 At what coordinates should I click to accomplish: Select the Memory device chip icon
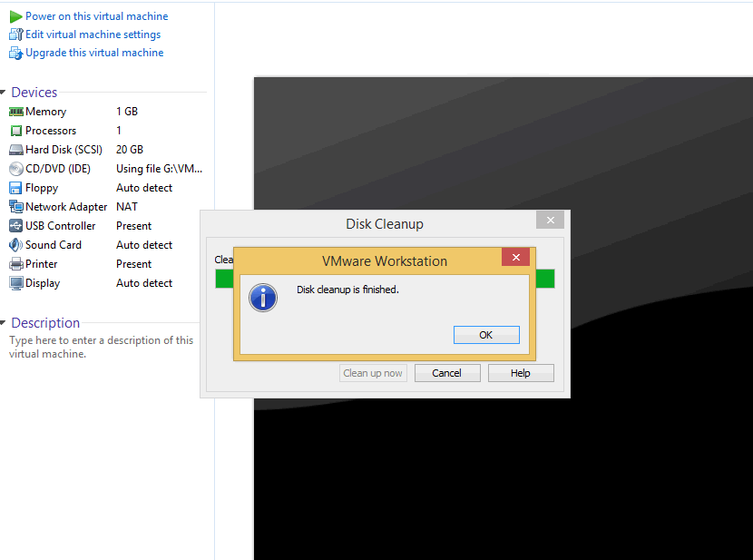[15, 112]
